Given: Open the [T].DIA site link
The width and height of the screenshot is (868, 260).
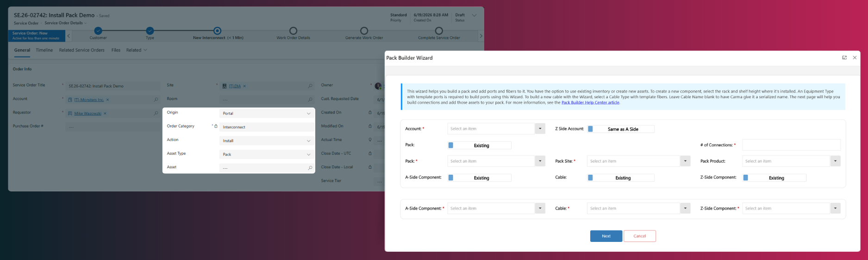Looking at the screenshot, I should [235, 86].
